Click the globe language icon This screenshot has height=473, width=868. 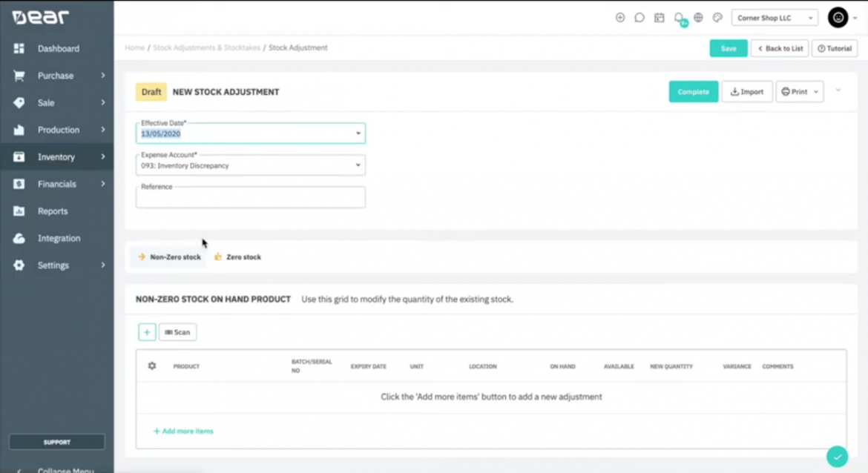pos(698,18)
